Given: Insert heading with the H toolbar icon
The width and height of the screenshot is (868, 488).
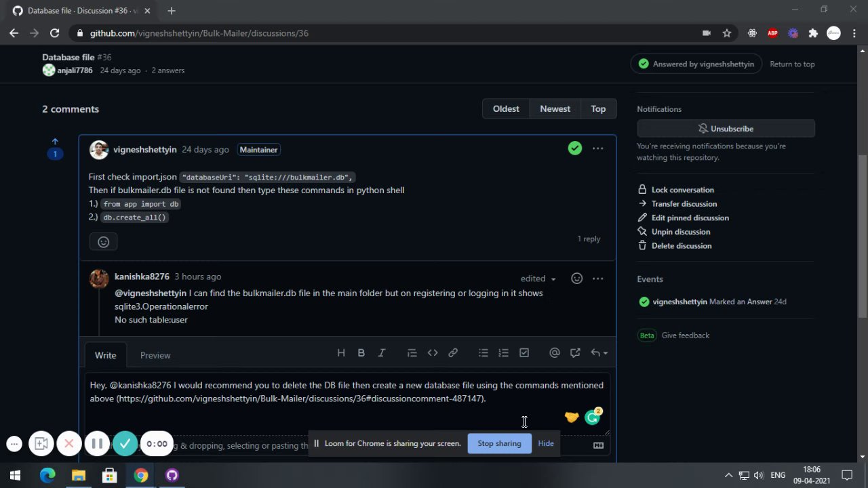Looking at the screenshot, I should (x=341, y=353).
